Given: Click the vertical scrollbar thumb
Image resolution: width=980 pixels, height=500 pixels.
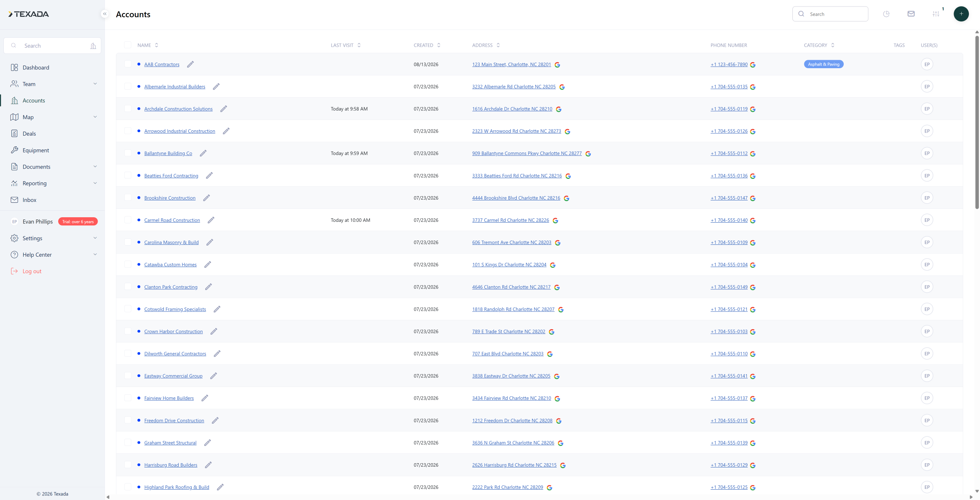Looking at the screenshot, I should (x=977, y=123).
